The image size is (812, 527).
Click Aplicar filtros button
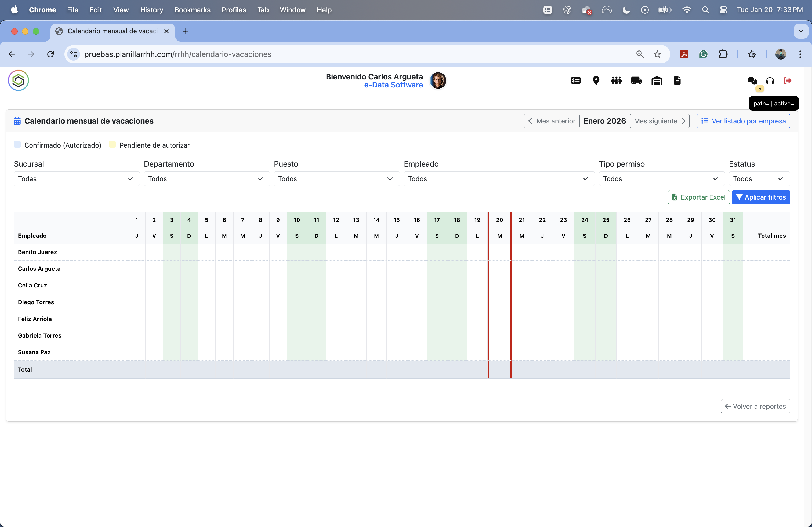[x=760, y=197]
